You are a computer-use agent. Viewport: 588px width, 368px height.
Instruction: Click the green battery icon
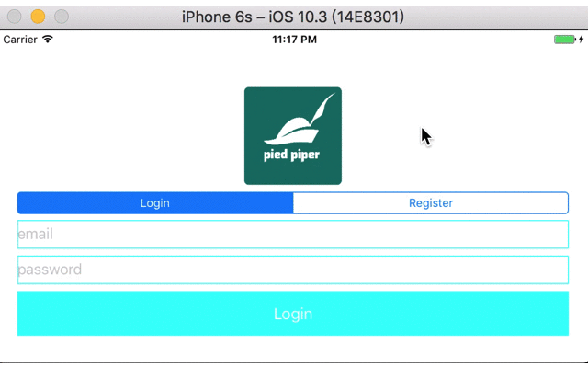point(564,40)
